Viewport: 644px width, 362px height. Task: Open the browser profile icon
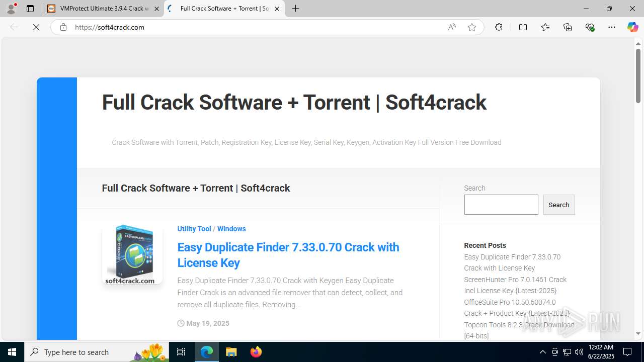pos(11,9)
